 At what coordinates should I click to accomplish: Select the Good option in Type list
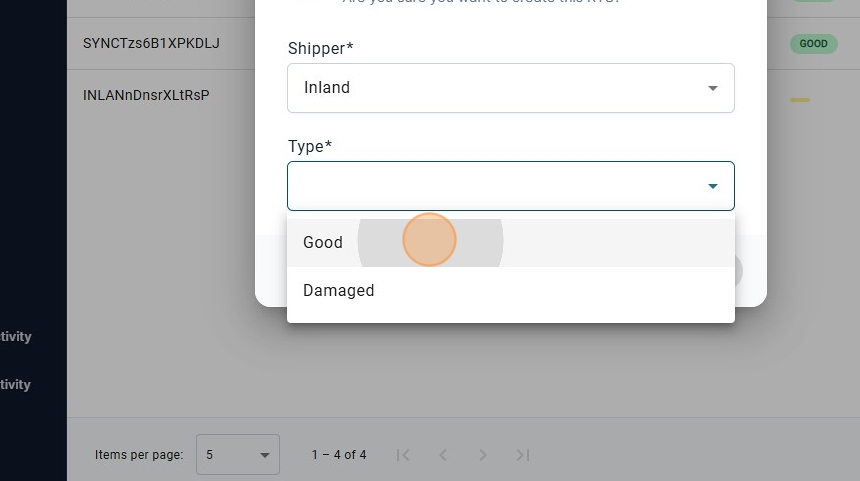[323, 243]
